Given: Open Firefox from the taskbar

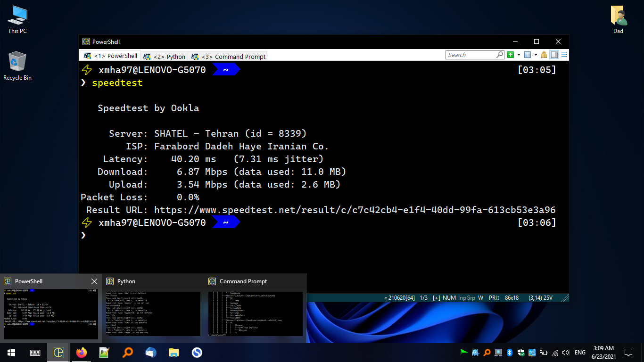Looking at the screenshot, I should 82,352.
